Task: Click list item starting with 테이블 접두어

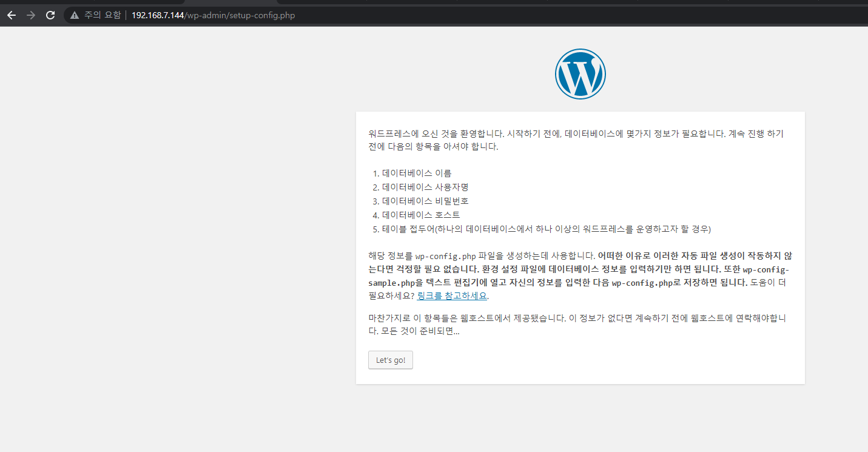Action: (546, 229)
